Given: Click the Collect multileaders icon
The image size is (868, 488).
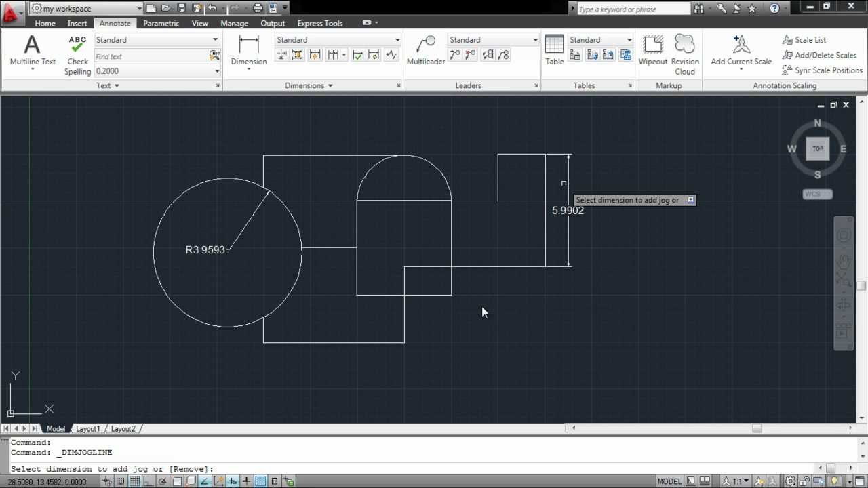Looking at the screenshot, I should 504,55.
